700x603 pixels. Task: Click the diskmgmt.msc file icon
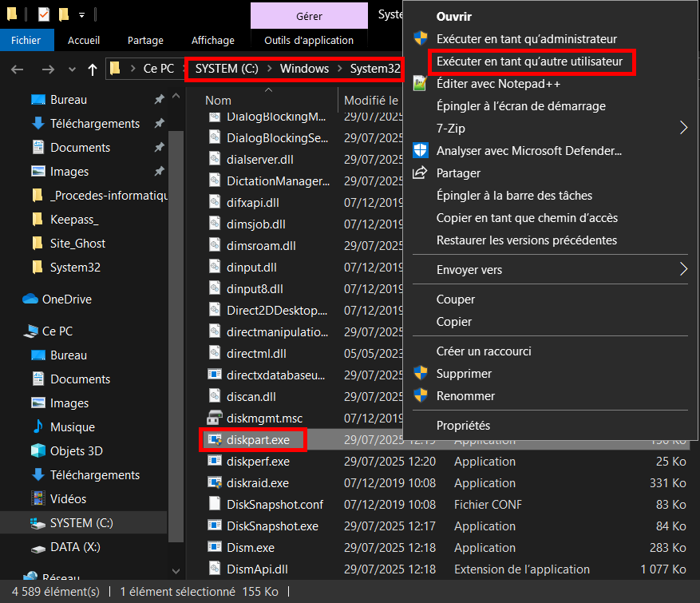coord(214,419)
